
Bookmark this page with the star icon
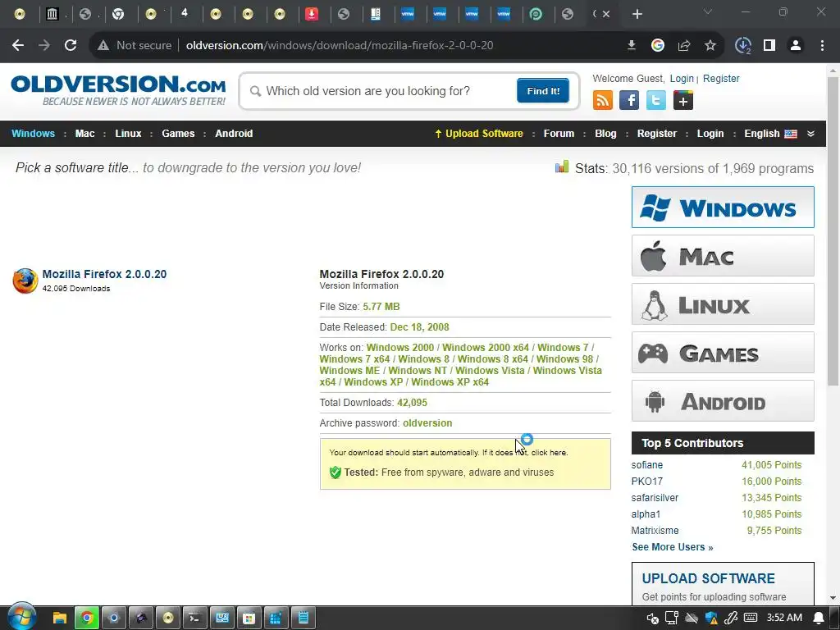[x=710, y=46]
